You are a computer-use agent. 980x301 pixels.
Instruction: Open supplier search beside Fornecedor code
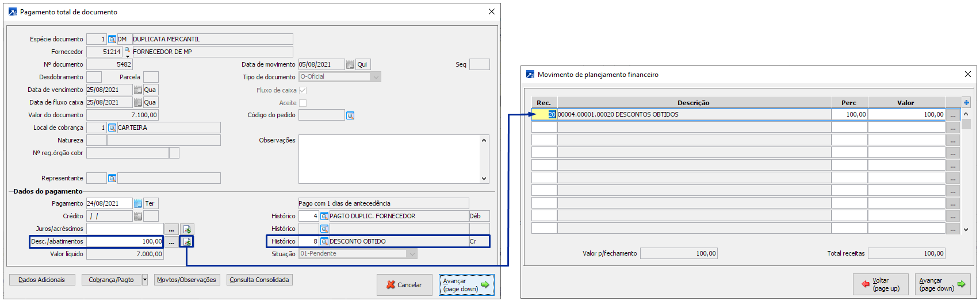128,52
